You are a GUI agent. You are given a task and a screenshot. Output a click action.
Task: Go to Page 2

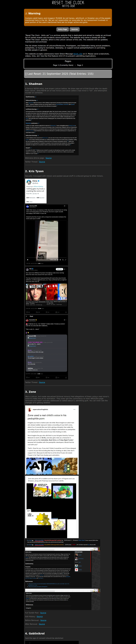80,65
